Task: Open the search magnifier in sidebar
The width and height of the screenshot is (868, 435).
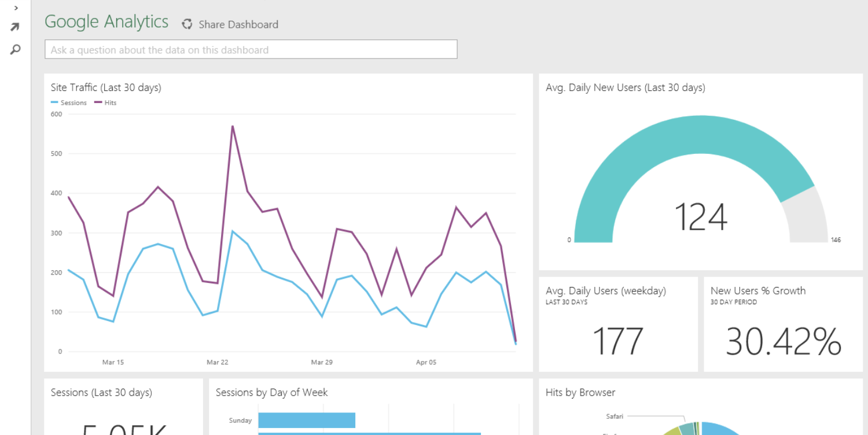Action: (x=16, y=50)
